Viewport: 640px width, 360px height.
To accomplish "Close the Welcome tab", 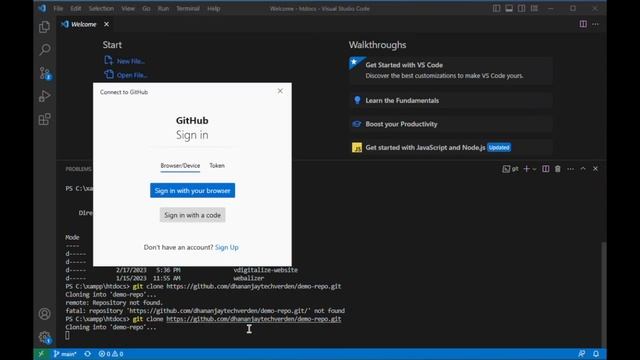I will pyautogui.click(x=107, y=24).
